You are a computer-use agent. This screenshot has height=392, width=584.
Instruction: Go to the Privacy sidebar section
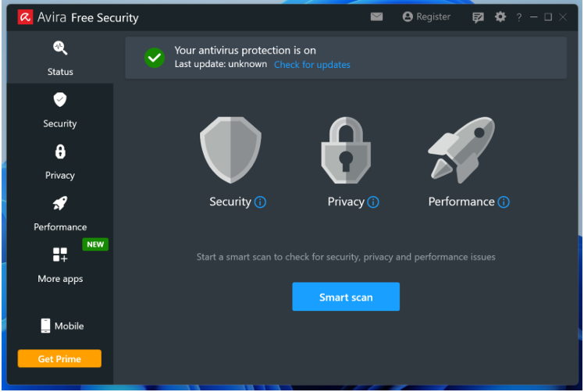coord(60,162)
